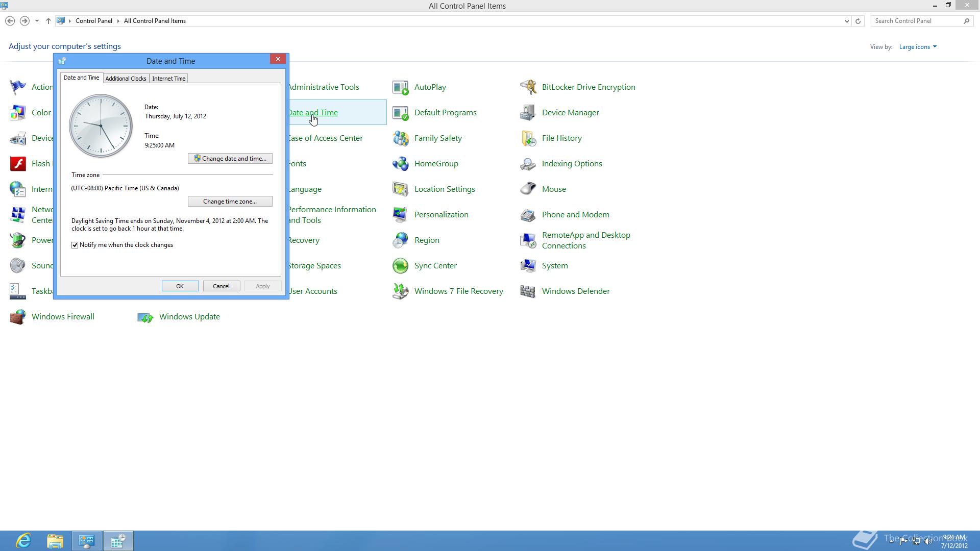Viewport: 980px width, 551px height.
Task: Open the Recovery link
Action: point(304,240)
